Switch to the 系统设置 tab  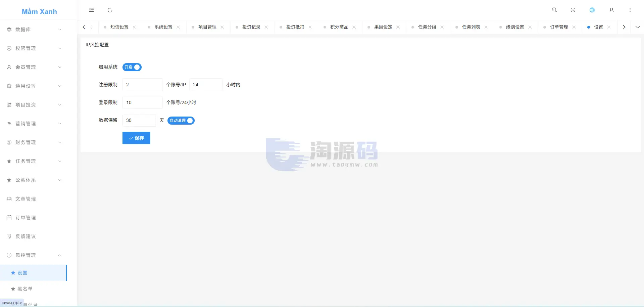pyautogui.click(x=163, y=27)
